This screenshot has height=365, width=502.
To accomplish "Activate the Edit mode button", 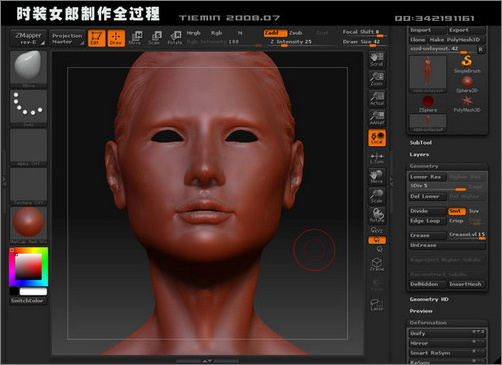I will [x=97, y=38].
